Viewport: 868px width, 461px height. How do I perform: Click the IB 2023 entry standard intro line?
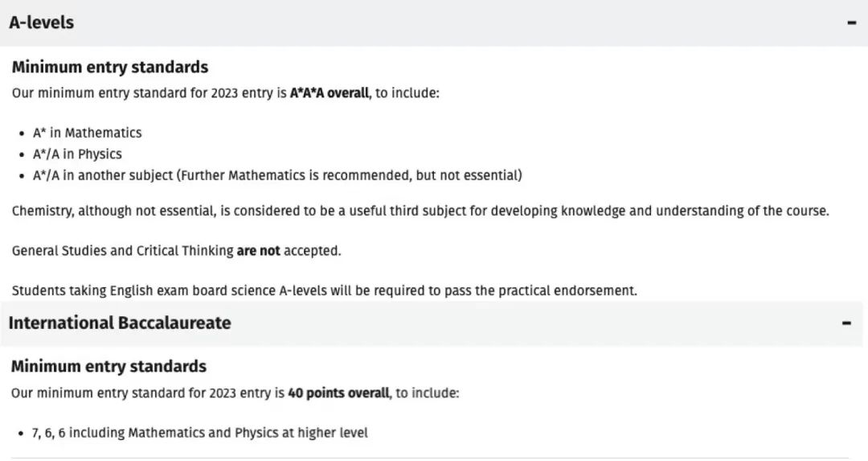235,393
